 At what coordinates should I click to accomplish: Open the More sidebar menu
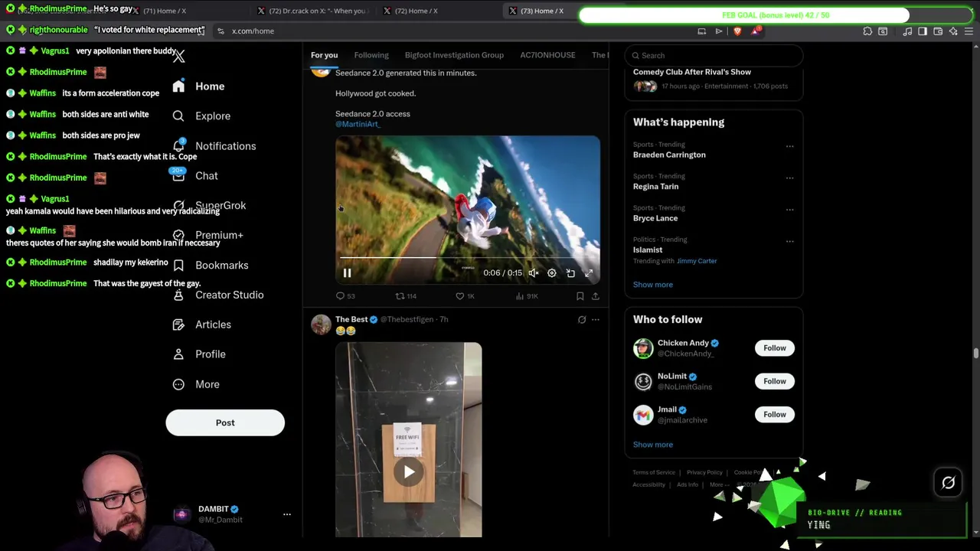(196, 384)
